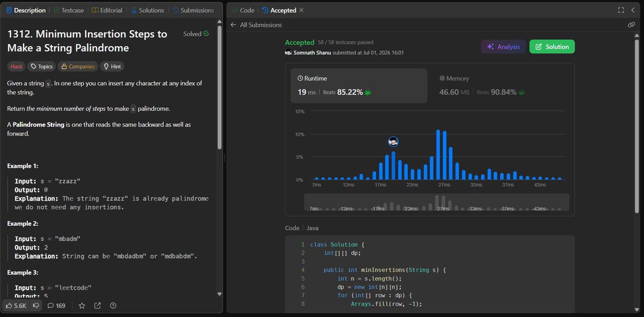644x317 pixels.
Task: Share the problem via share icon
Action: click(97, 306)
